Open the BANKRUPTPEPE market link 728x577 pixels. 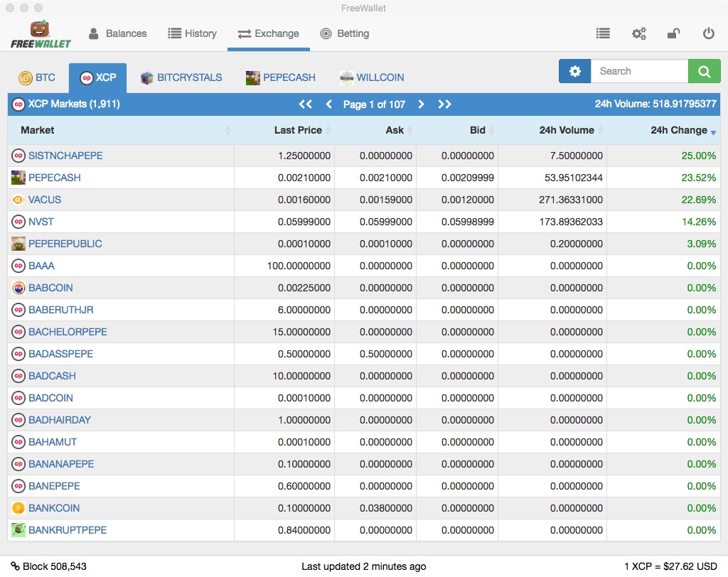point(68,530)
